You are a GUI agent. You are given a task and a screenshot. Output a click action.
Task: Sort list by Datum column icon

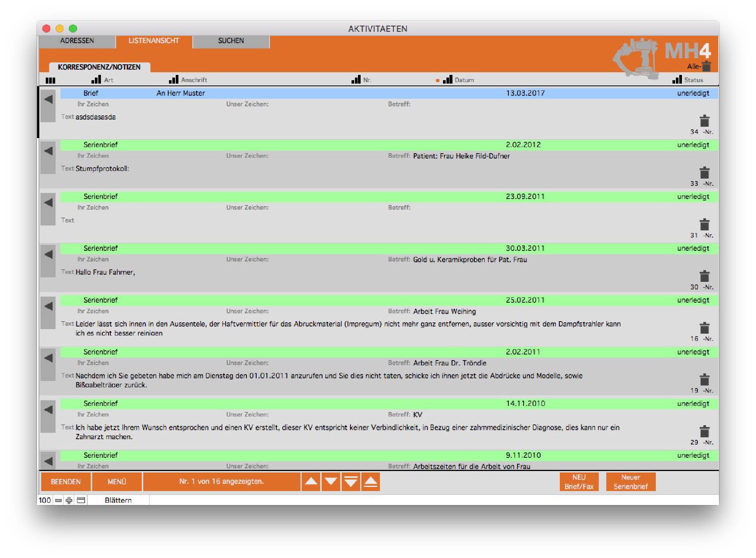tap(448, 79)
